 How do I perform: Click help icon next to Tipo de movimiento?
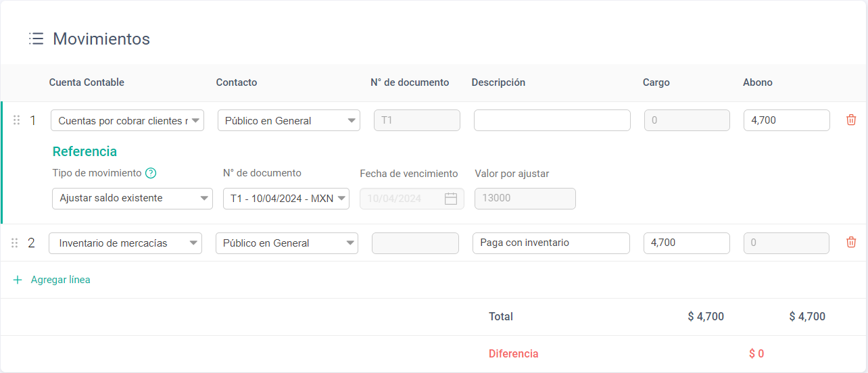151,173
